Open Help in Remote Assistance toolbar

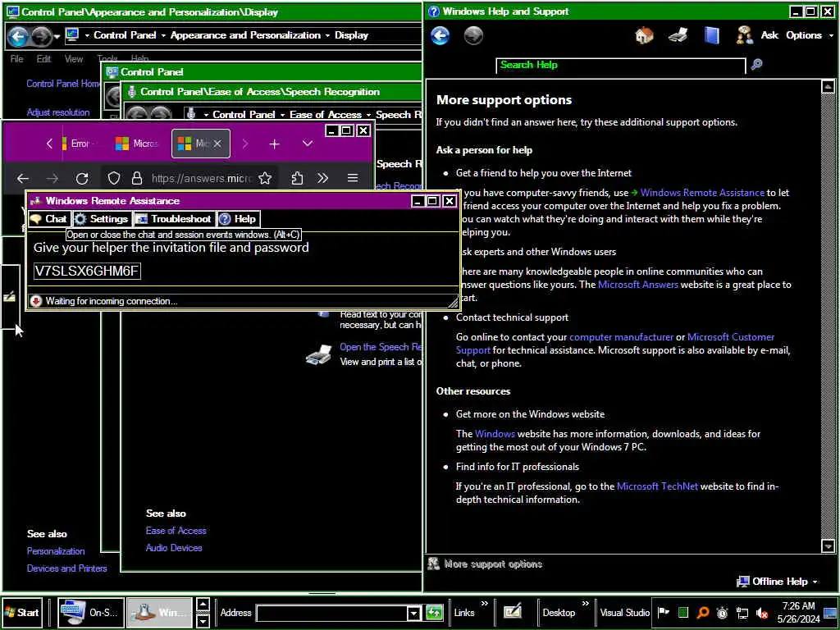(x=239, y=218)
